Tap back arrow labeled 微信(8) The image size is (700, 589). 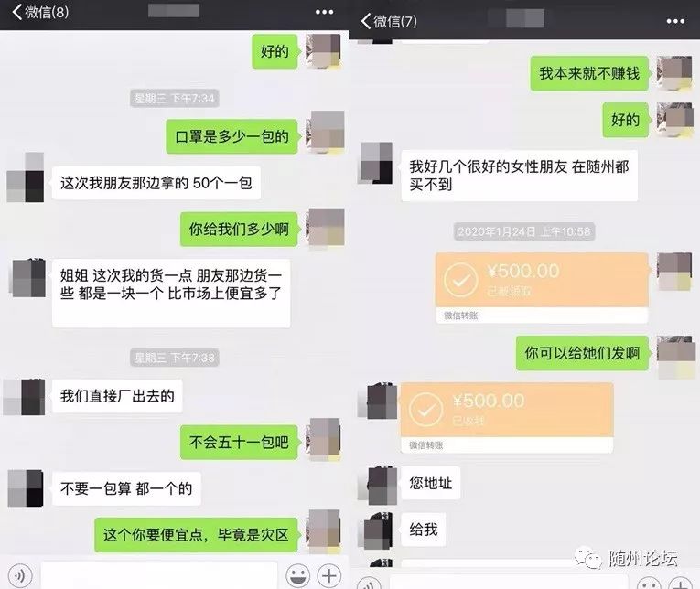[40, 12]
